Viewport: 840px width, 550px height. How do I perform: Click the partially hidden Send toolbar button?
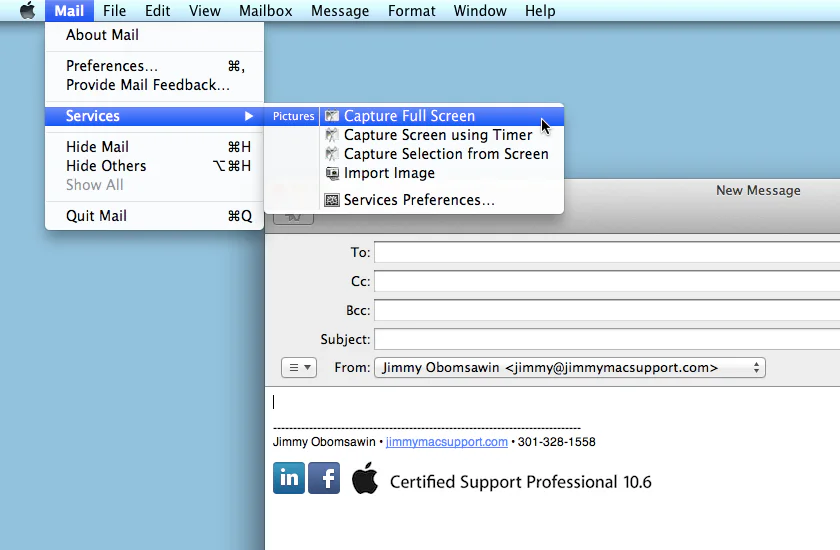[293, 217]
